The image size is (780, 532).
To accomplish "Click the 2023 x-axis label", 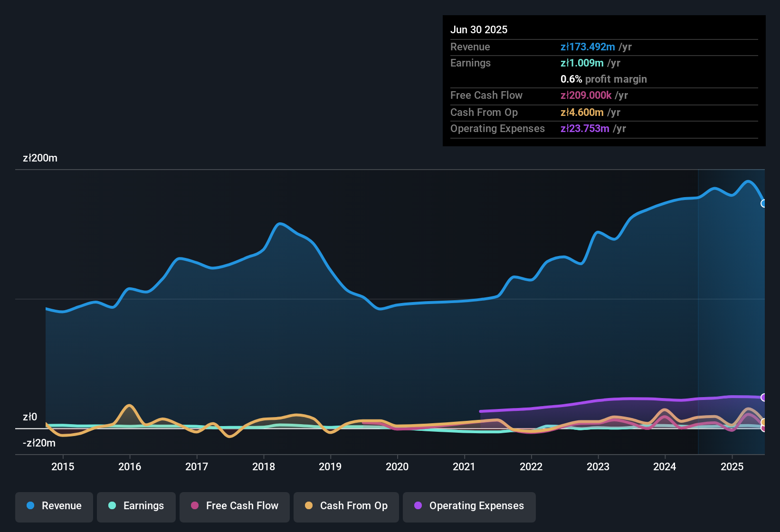I will tap(598, 466).
